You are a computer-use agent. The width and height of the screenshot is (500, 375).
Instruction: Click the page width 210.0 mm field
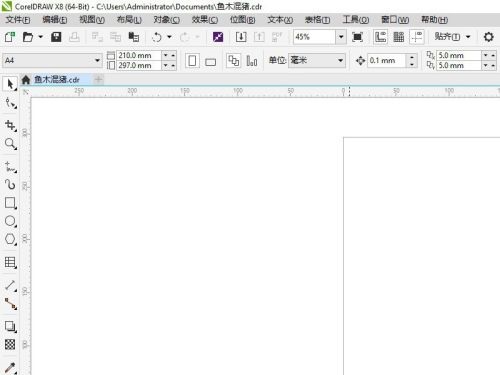click(x=139, y=55)
